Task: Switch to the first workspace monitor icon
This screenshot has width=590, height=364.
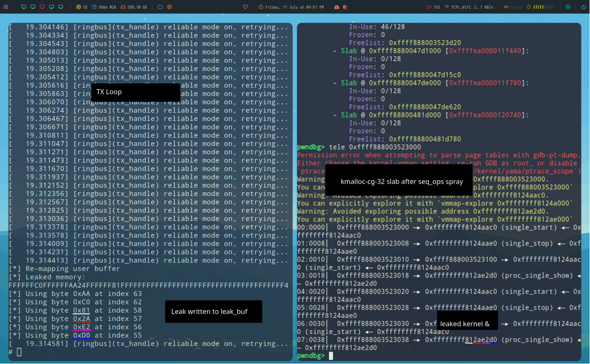Action: [x=23, y=7]
